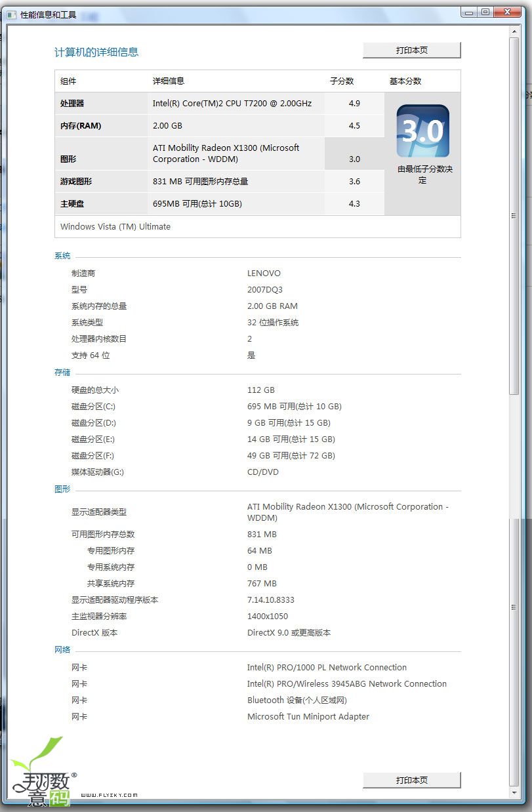Click the "处理器内核数目" label
The image size is (532, 812).
(99, 339)
